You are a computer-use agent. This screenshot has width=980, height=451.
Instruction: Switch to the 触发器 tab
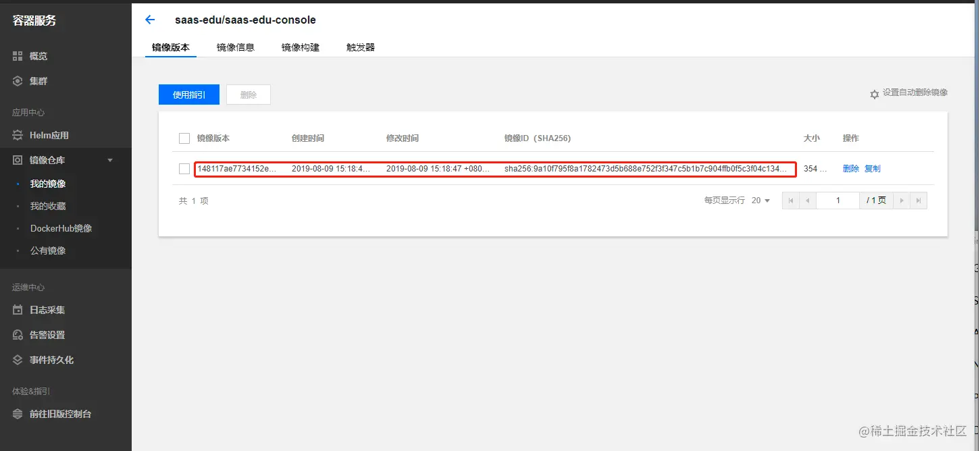tap(361, 47)
